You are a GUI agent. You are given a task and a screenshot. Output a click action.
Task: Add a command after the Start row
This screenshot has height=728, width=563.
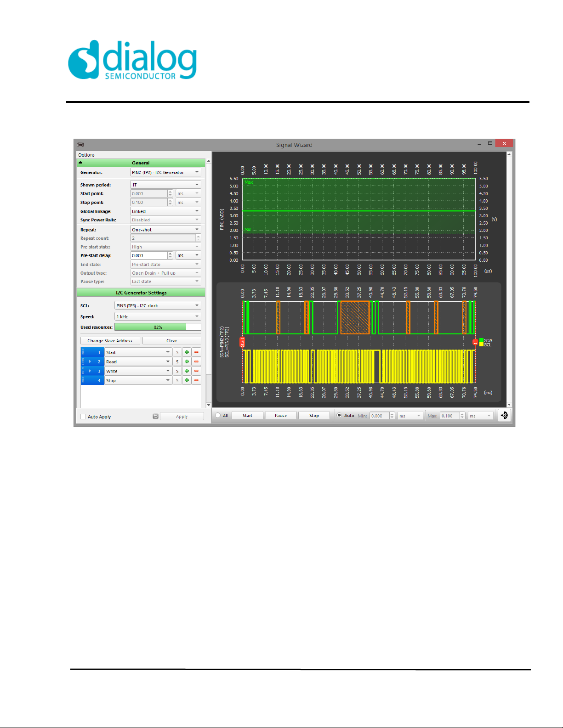tap(187, 353)
